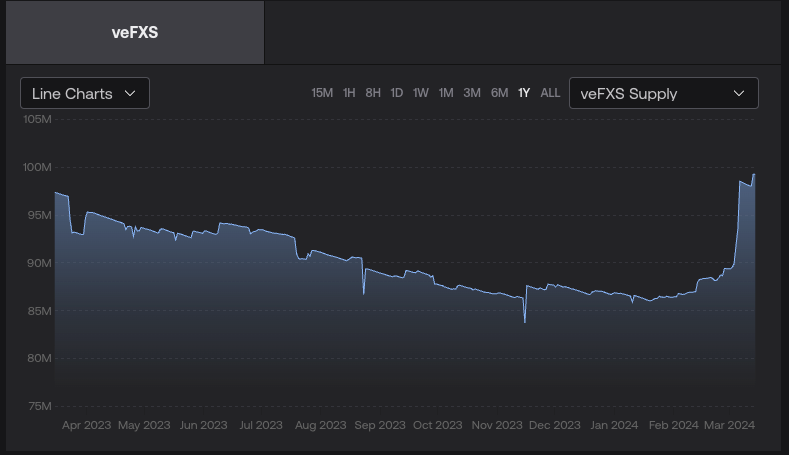Select the 1D time range
The height and width of the screenshot is (455, 789).
tap(397, 93)
